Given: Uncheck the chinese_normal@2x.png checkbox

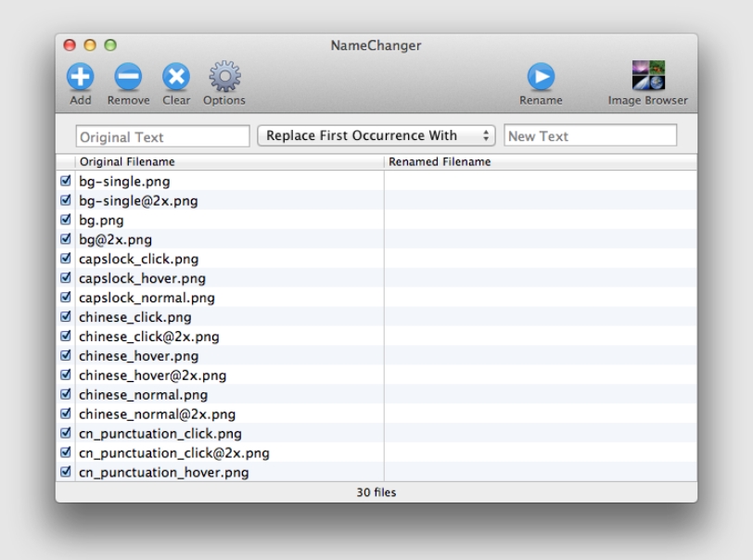Looking at the screenshot, I should tap(66, 414).
